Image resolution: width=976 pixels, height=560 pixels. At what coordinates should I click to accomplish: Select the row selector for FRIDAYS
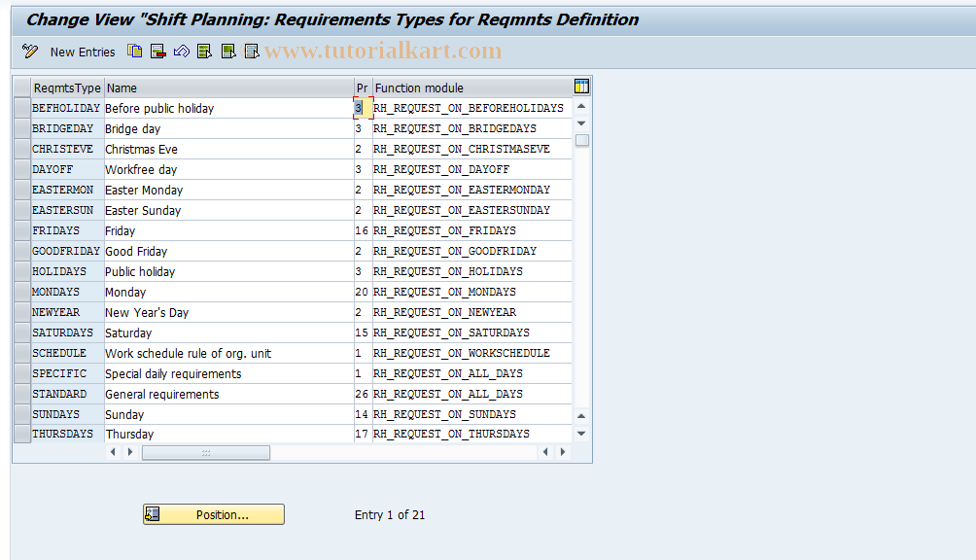click(x=22, y=230)
